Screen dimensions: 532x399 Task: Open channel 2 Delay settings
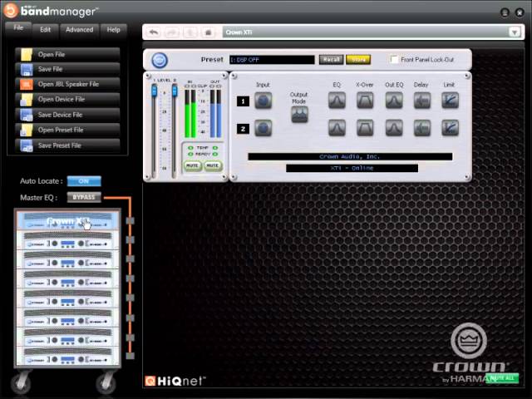421,128
